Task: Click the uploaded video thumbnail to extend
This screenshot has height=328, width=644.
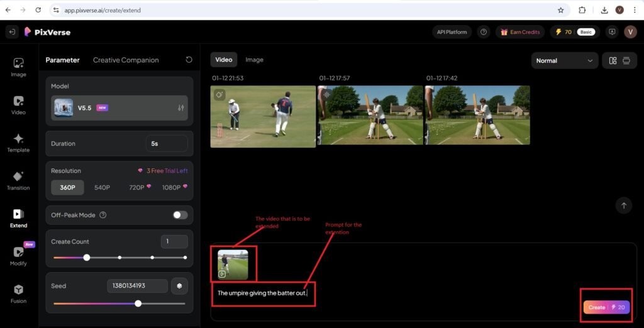Action: (233, 265)
